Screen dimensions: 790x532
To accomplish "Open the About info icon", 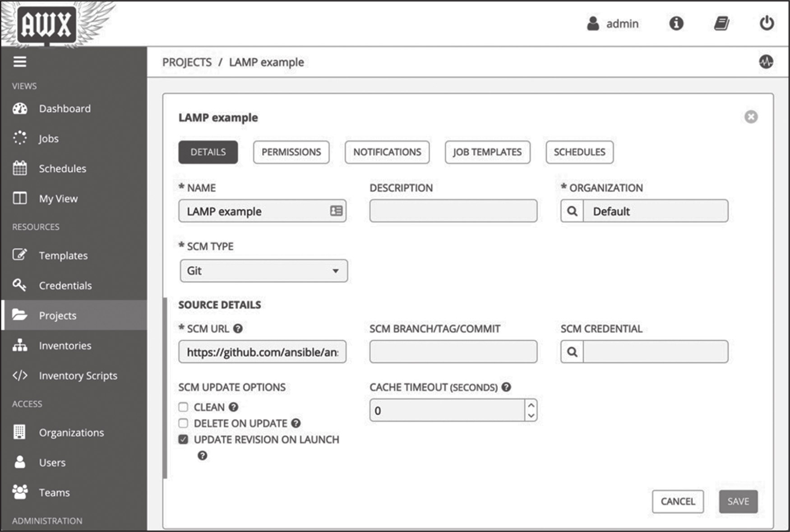I will click(676, 23).
